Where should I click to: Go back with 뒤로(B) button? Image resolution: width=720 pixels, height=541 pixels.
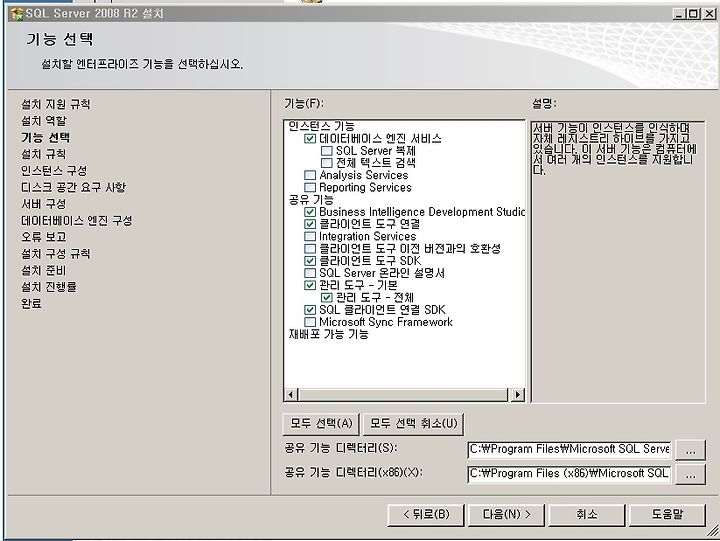(426, 514)
